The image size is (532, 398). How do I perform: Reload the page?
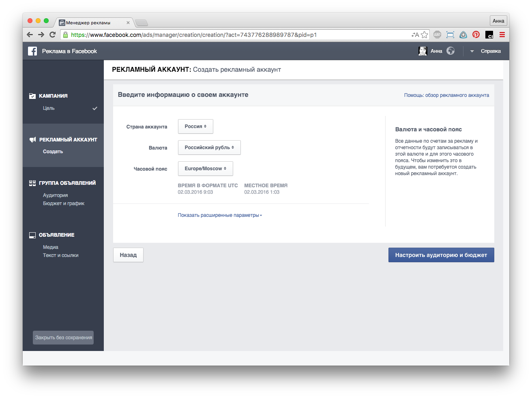(x=52, y=35)
